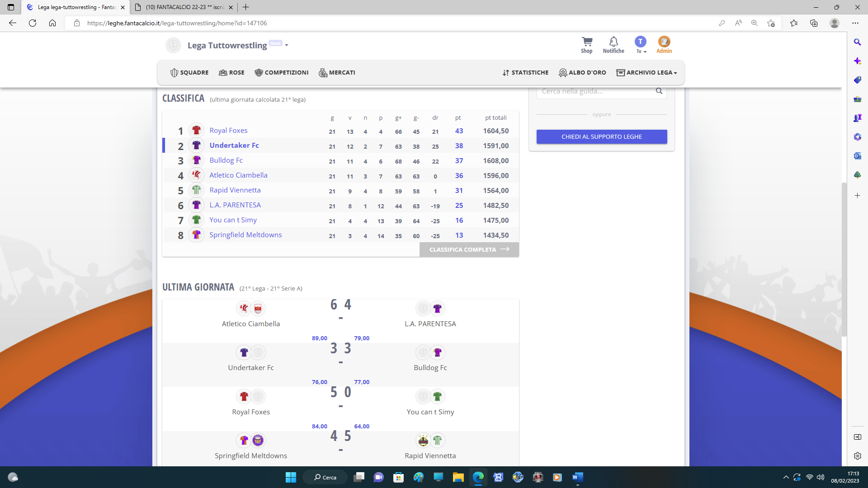Click L.A. PARENTESA name in last matchday
Viewport: 868px width, 488px height.
[430, 324]
